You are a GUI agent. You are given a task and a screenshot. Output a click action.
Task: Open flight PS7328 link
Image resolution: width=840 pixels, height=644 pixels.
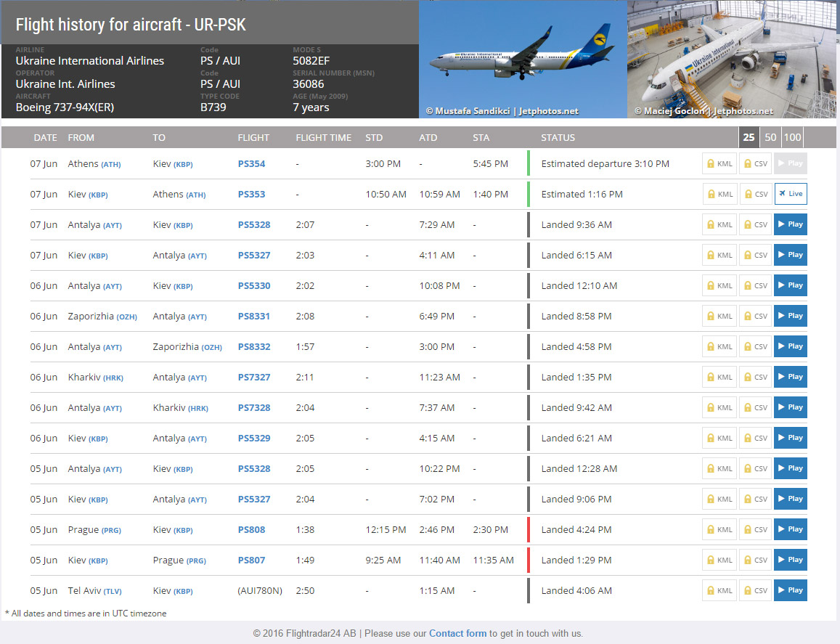254,408
